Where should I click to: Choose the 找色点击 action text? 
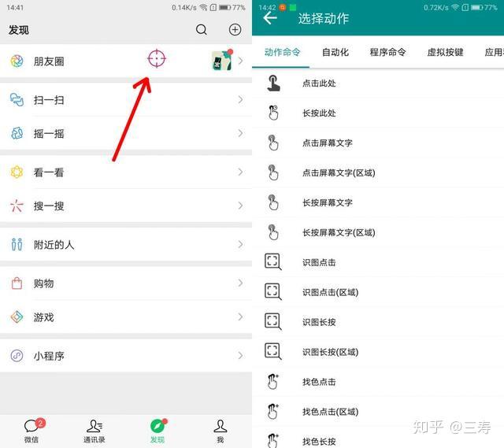(319, 382)
